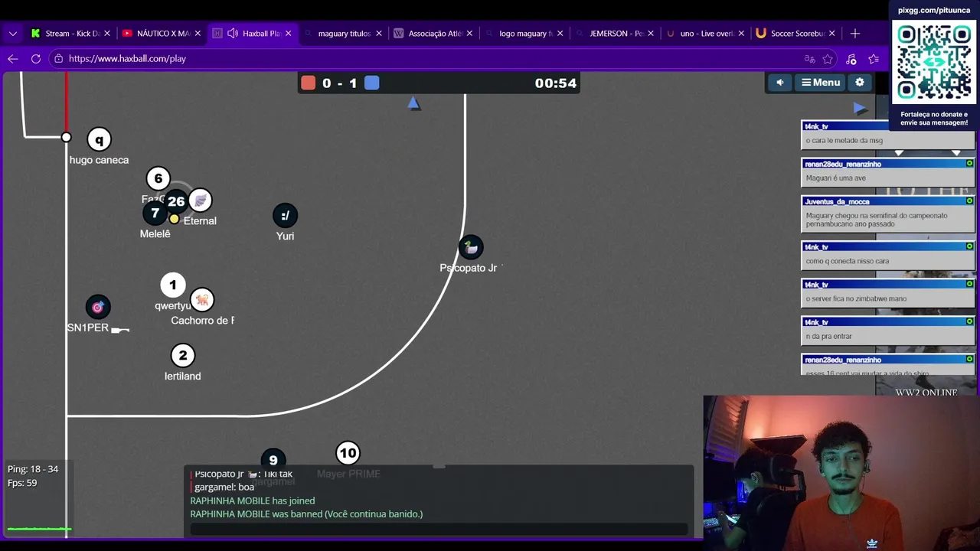Click the Haxball chat input field
The image size is (980, 551).
[439, 529]
